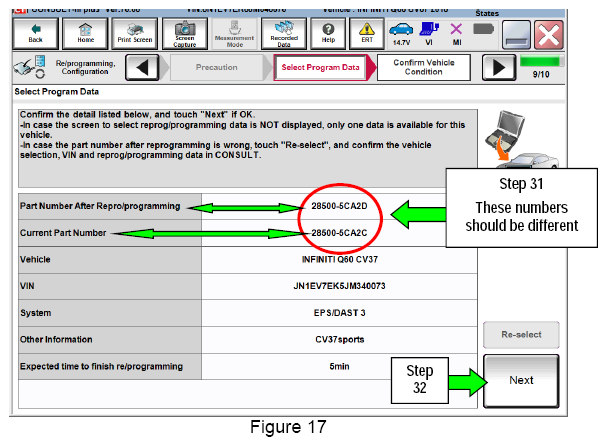Click the Re-select button
Viewport: 607px width, 446px height.
point(521,334)
